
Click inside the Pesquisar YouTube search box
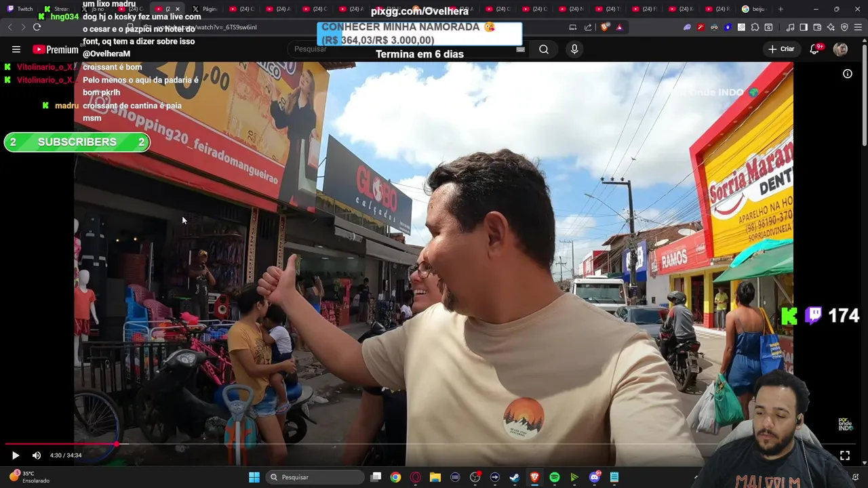point(407,49)
